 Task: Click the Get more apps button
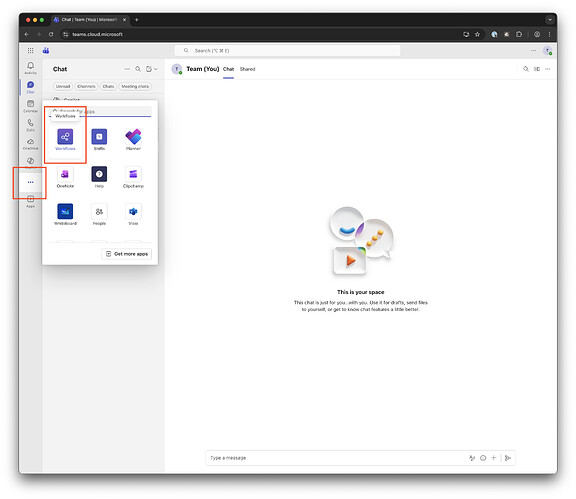(x=127, y=254)
